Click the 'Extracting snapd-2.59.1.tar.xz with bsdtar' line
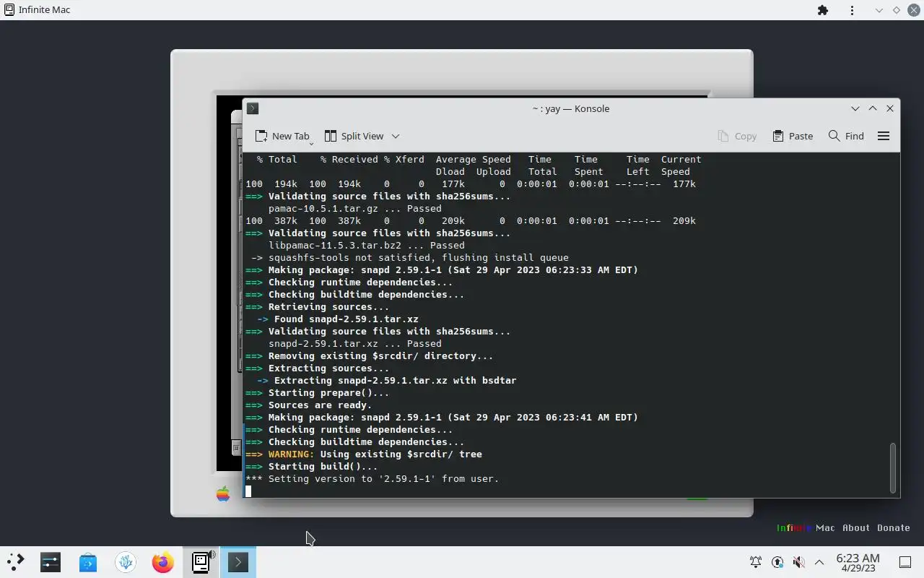 [x=386, y=380]
